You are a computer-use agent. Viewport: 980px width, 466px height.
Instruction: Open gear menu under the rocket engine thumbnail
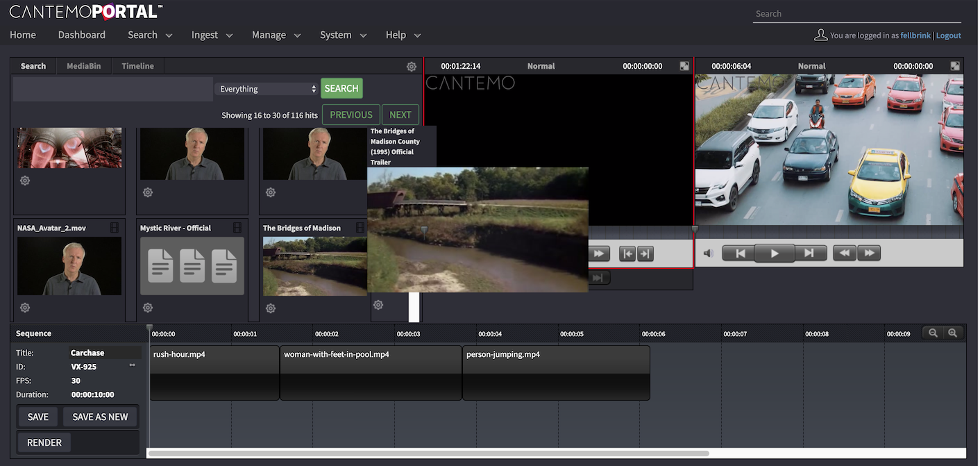[25, 181]
